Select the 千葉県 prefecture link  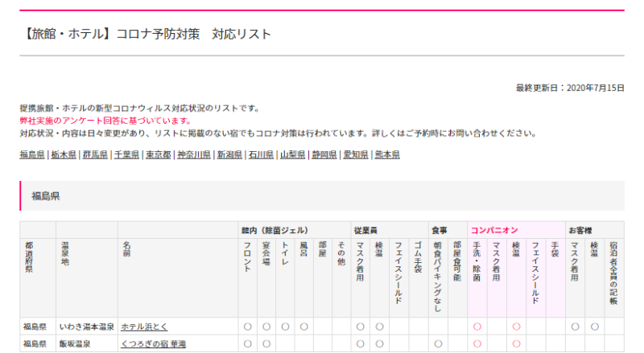coord(126,154)
